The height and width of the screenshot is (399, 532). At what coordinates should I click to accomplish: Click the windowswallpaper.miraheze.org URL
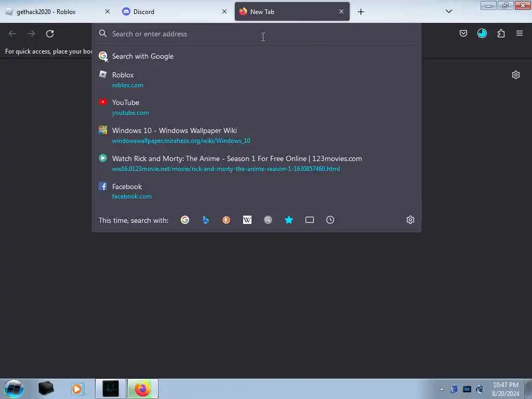coord(181,140)
